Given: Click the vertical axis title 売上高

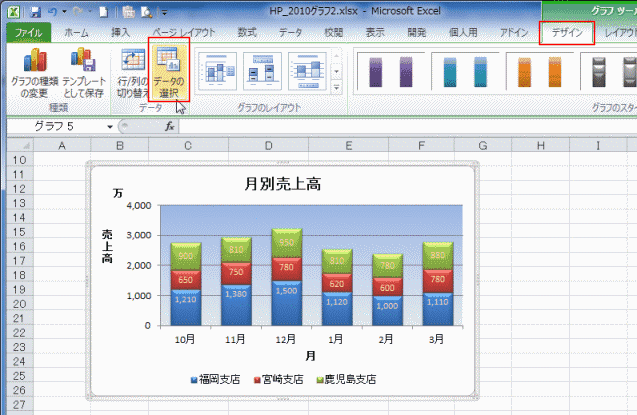Looking at the screenshot, I should click(x=107, y=246).
